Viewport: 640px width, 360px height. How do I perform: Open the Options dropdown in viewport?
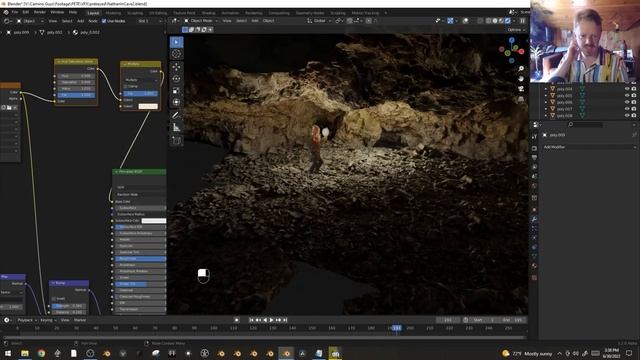[516, 30]
